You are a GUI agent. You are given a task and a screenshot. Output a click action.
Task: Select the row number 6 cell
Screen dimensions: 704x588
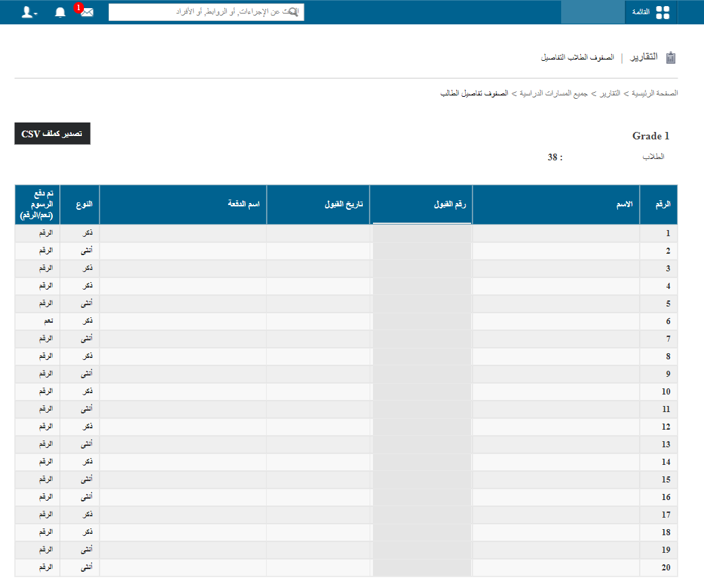(x=658, y=321)
